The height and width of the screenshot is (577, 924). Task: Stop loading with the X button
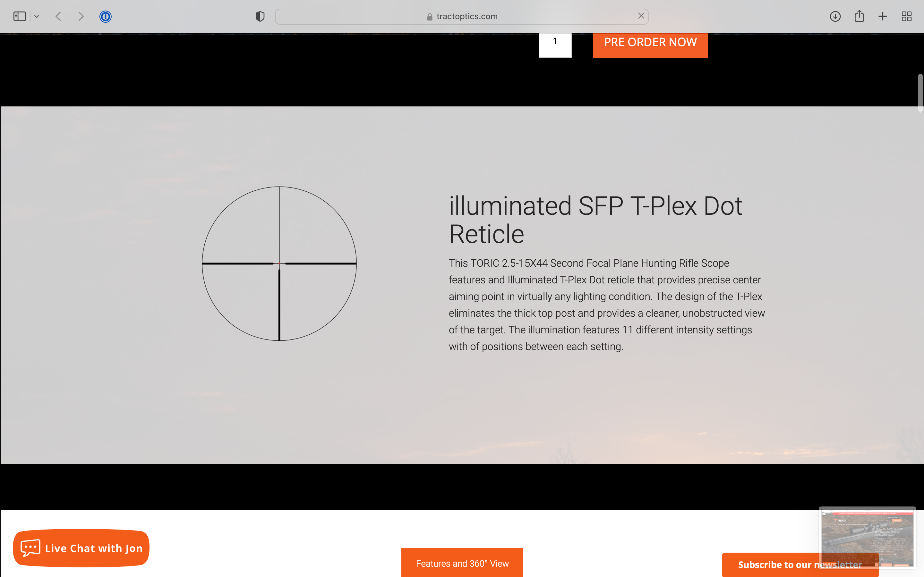[641, 16]
